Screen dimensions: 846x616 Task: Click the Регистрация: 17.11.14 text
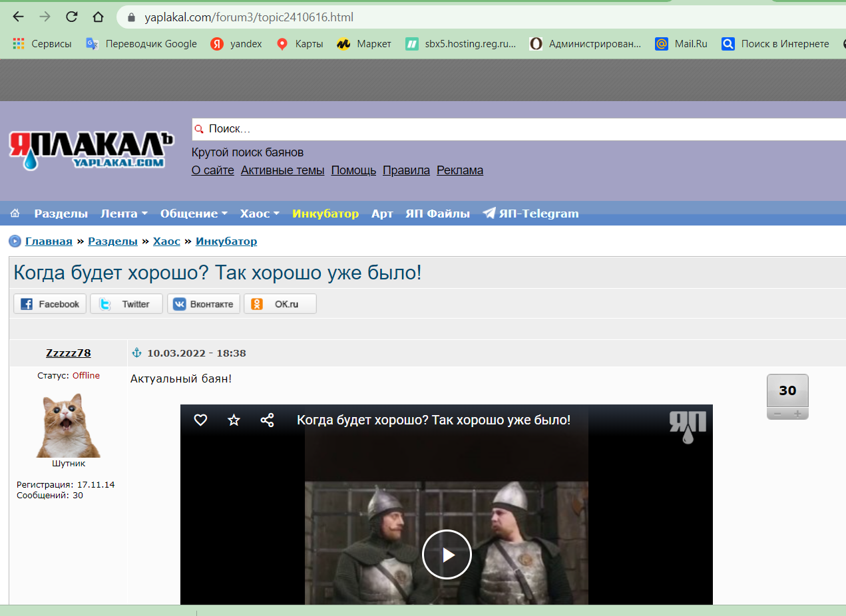66,485
